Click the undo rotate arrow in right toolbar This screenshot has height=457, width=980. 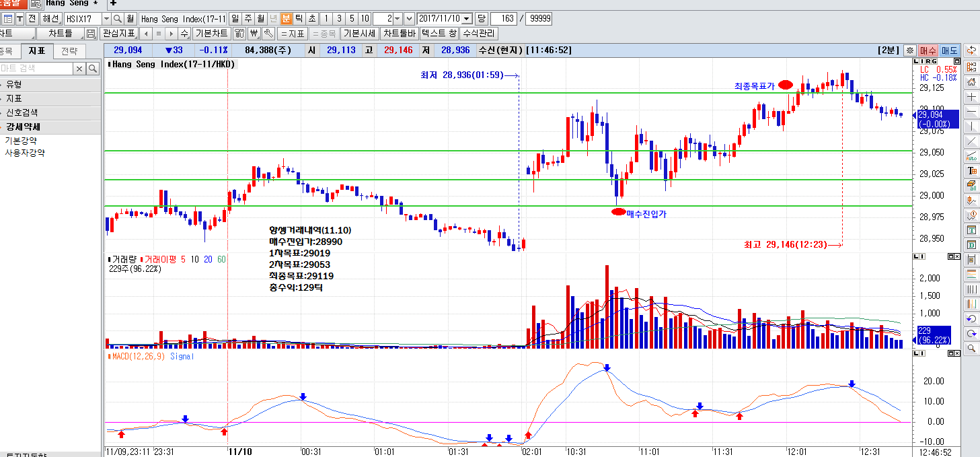(x=971, y=318)
